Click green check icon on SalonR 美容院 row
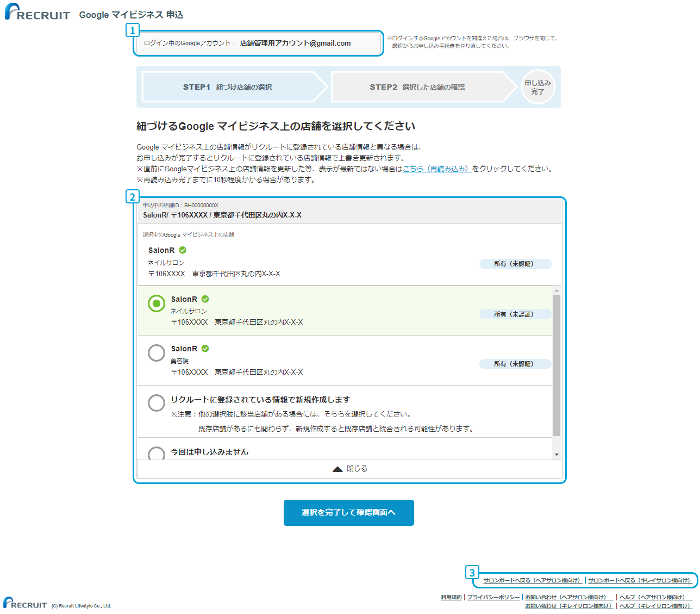Image resolution: width=700 pixels, height=614 pixels. 205,349
